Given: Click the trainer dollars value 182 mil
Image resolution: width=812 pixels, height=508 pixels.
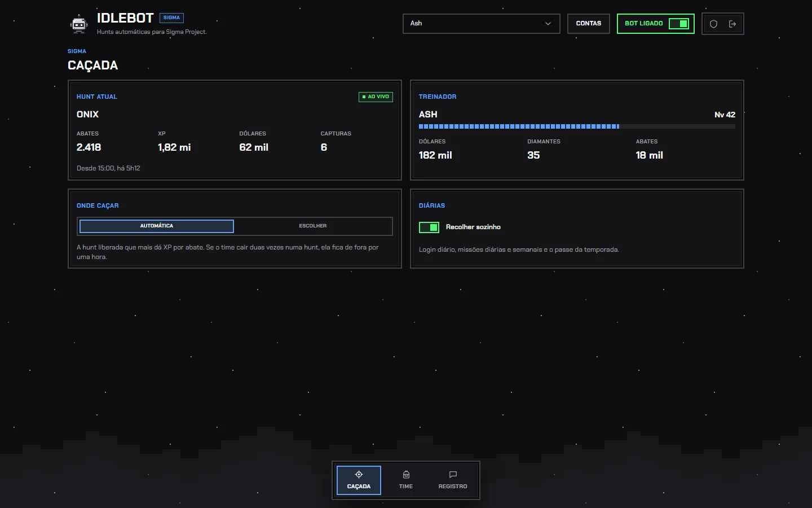Looking at the screenshot, I should tap(435, 155).
